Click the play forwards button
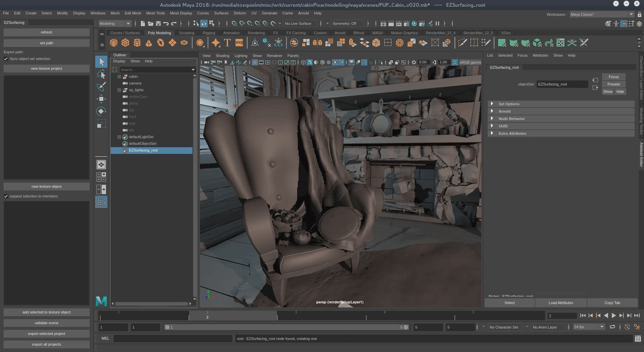The image size is (644, 352). pos(613,315)
